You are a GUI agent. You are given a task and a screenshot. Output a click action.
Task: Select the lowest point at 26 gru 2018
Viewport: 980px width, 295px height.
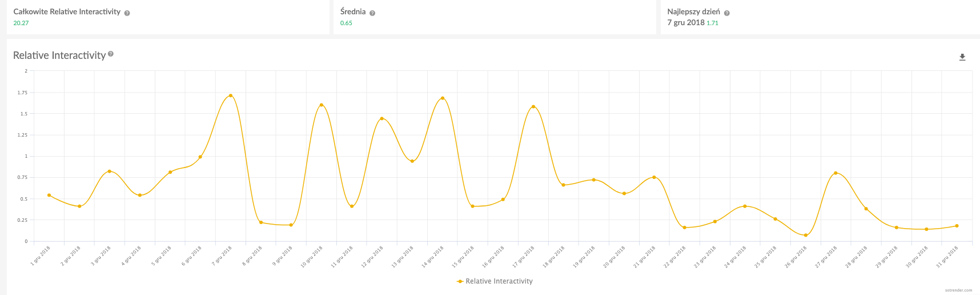click(806, 236)
